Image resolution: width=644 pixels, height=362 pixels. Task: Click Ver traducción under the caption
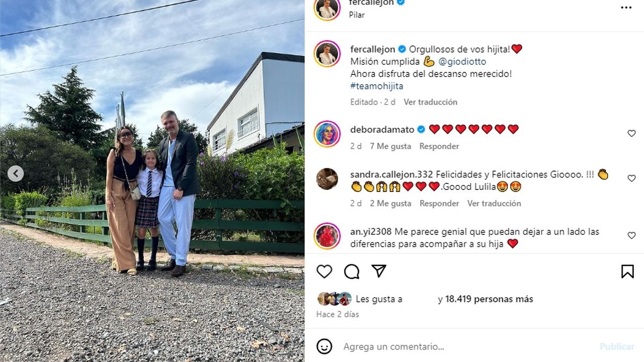pos(430,102)
